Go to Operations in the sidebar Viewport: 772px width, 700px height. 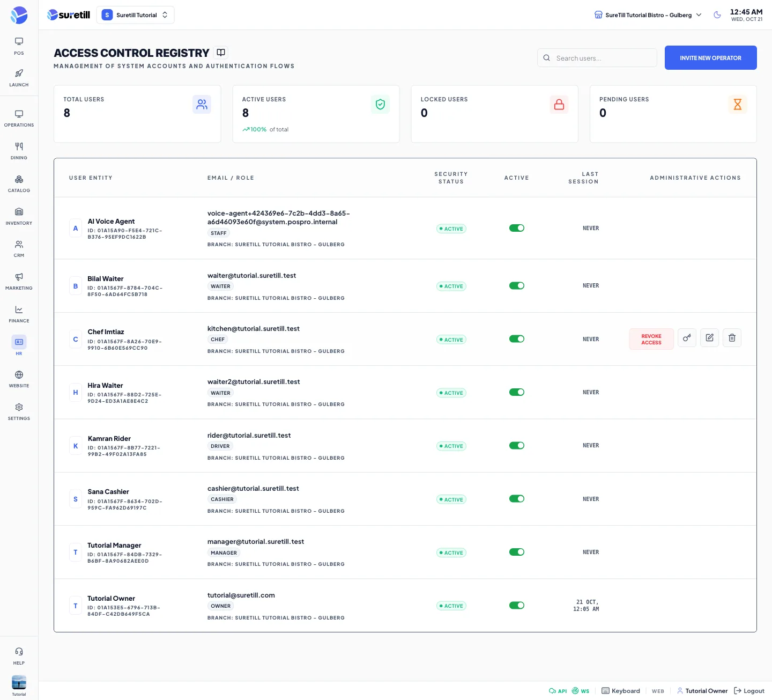tap(19, 119)
